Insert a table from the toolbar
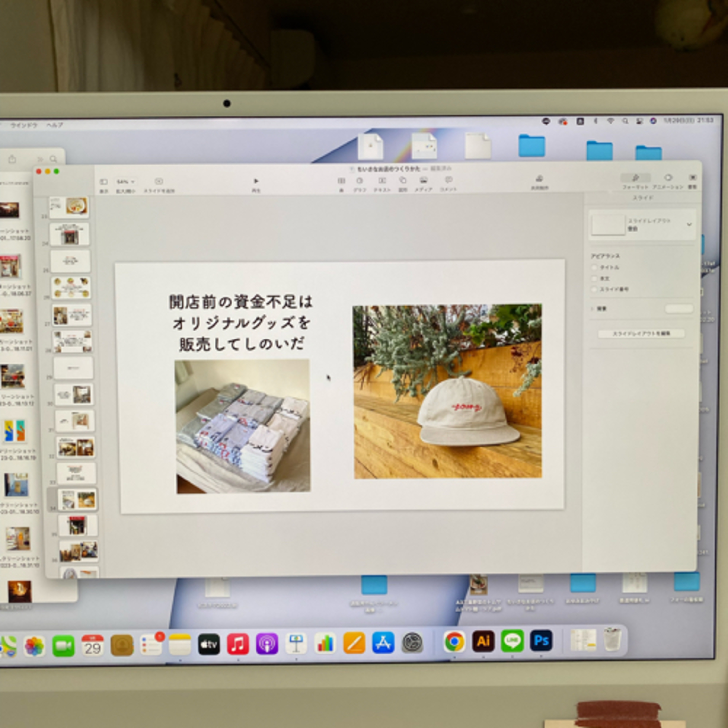The height and width of the screenshot is (728, 728). 341,181
